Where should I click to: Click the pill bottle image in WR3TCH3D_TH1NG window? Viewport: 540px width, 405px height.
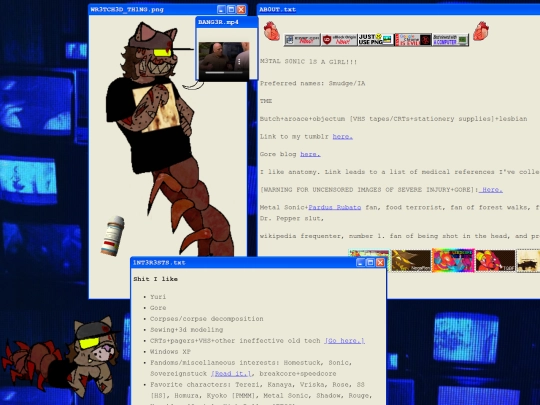coord(112,236)
